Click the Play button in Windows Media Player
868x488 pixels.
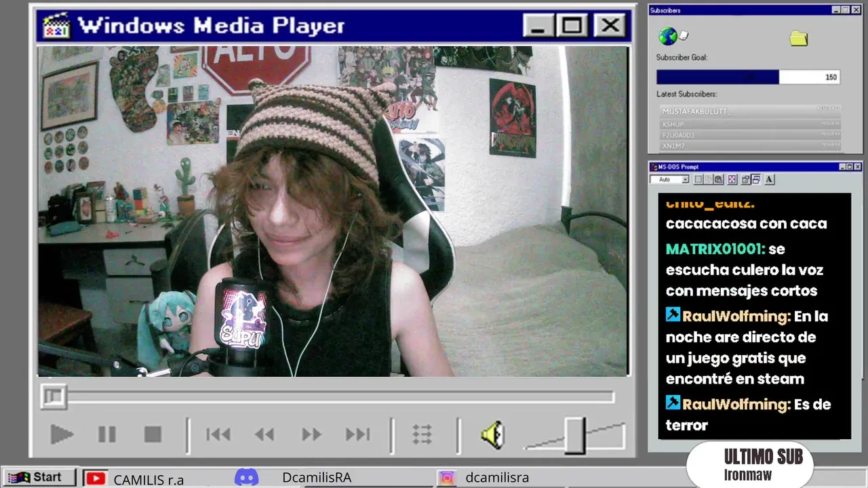pyautogui.click(x=62, y=434)
